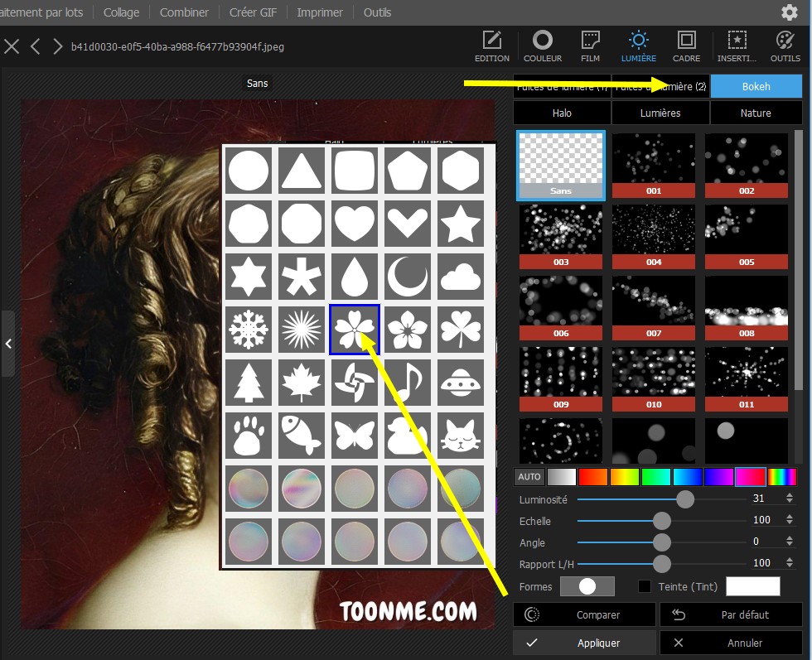Adjust the Rapport L/H stepper
The height and width of the screenshot is (660, 812).
pyautogui.click(x=789, y=562)
